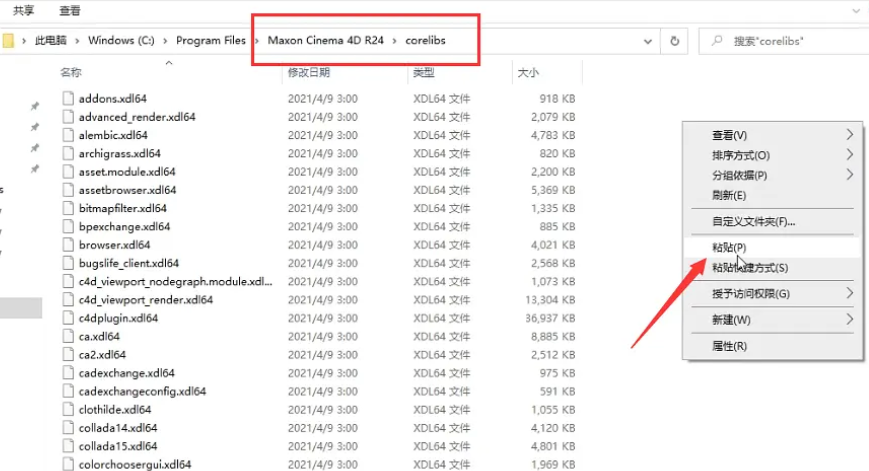Go to 此电脑 in the breadcrumb
The image size is (869, 471).
click(51, 40)
